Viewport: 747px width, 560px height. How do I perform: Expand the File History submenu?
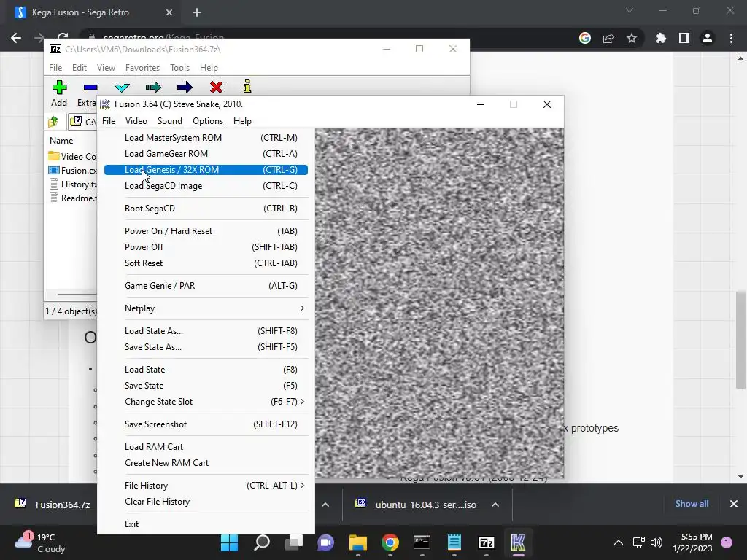pos(206,486)
